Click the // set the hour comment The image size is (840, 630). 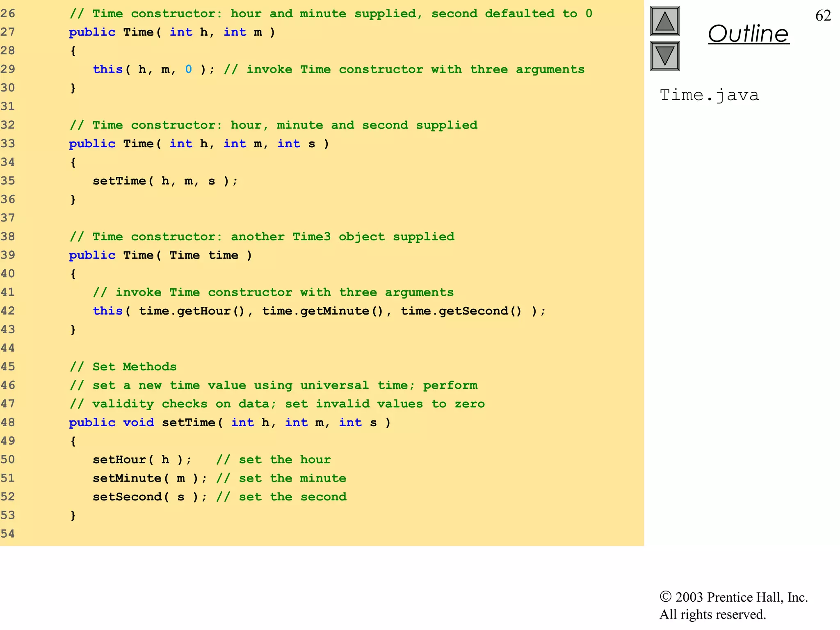tap(274, 459)
